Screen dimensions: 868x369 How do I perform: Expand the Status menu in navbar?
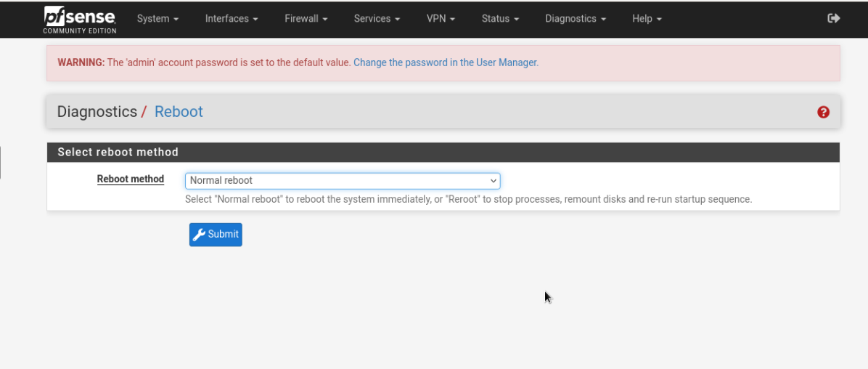point(500,19)
